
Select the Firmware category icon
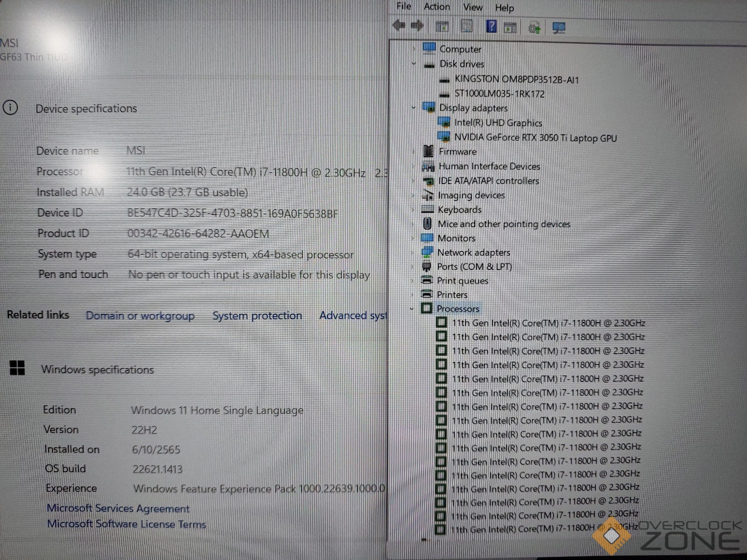(428, 151)
